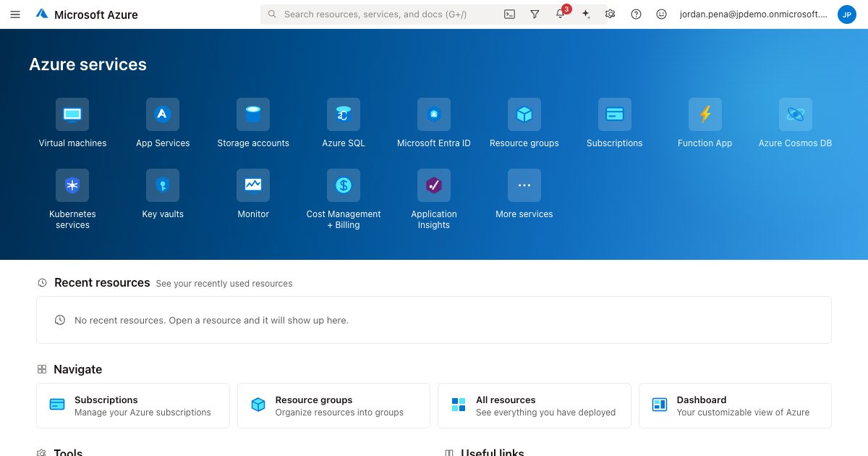Viewport: 868px width, 456px height.
Task: Open Microsoft Entra ID service
Action: pos(434,123)
